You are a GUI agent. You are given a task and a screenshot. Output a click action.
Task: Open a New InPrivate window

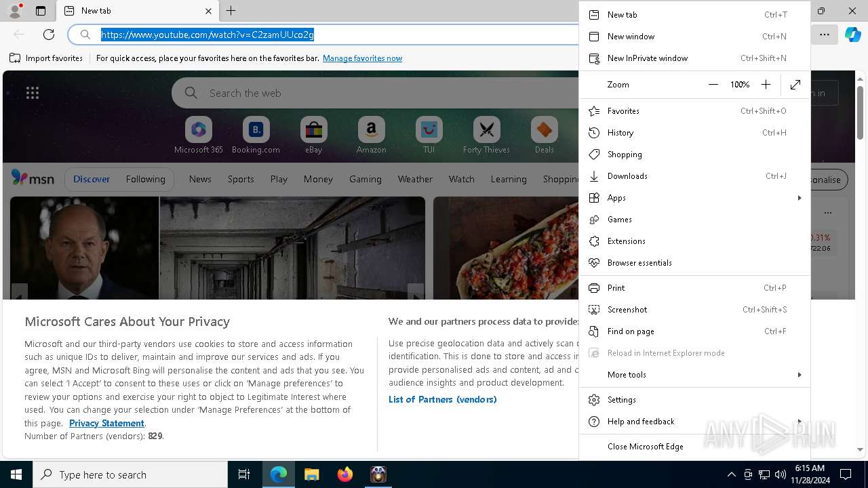[694, 58]
